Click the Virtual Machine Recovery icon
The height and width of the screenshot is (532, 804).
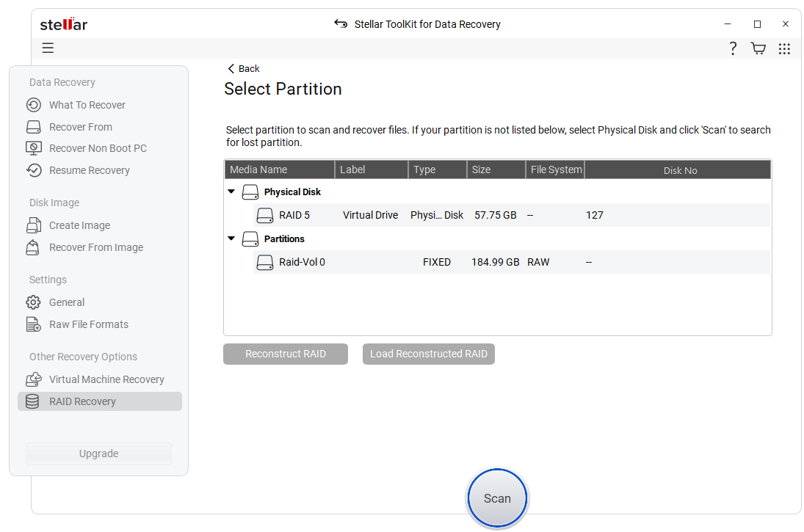[34, 379]
